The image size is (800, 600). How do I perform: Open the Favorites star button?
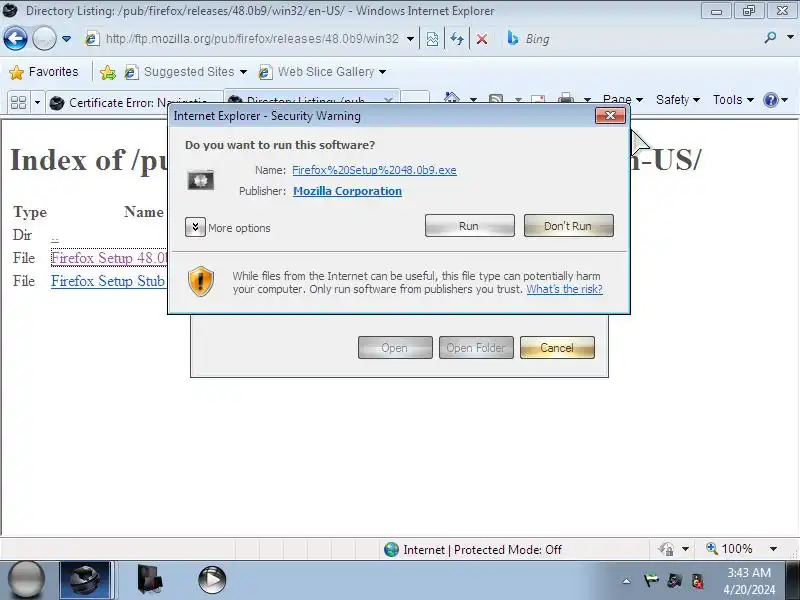[x=44, y=72]
